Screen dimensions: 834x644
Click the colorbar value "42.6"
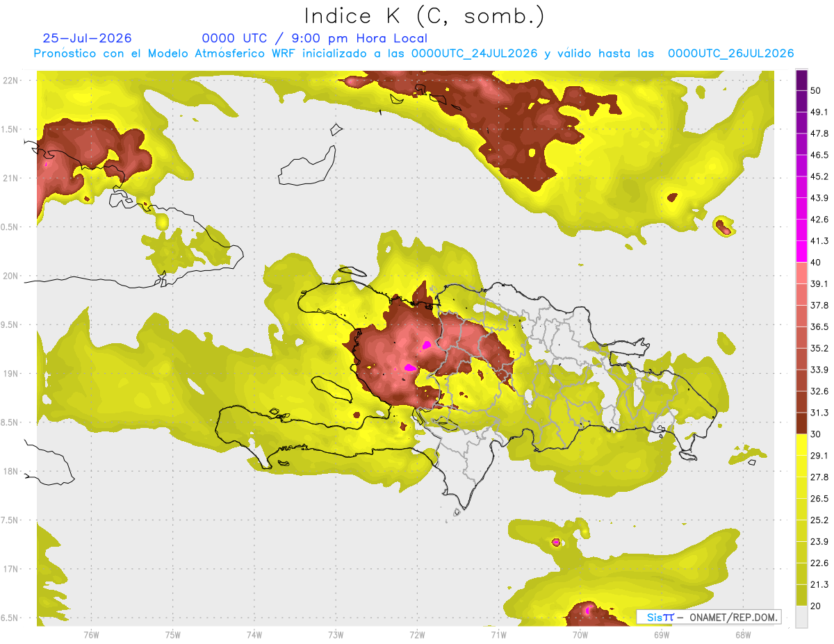(x=820, y=220)
